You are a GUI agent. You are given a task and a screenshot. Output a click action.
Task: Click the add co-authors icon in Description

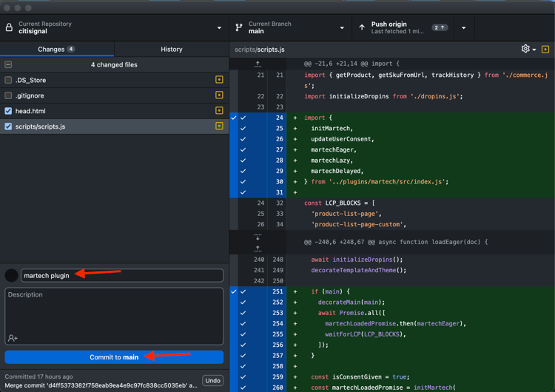(x=13, y=338)
